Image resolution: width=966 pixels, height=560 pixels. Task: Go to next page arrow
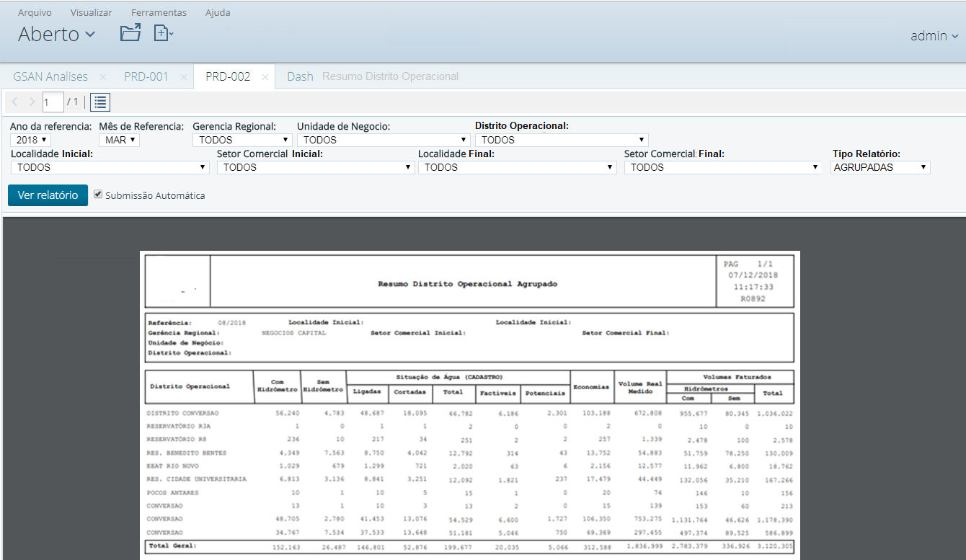(x=31, y=102)
